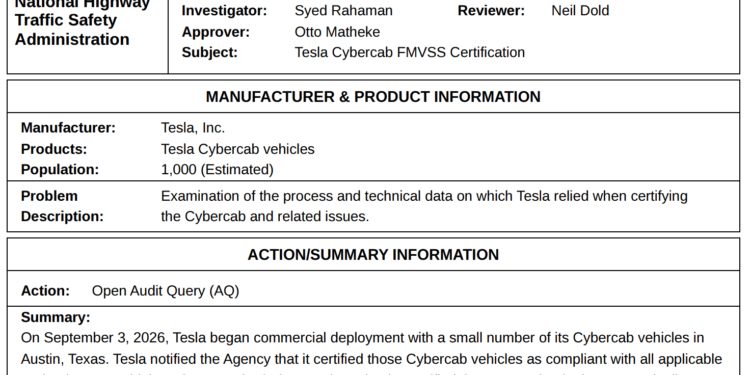Select the reviewer name Neil Dold
The width and height of the screenshot is (750, 375).
[x=580, y=11]
